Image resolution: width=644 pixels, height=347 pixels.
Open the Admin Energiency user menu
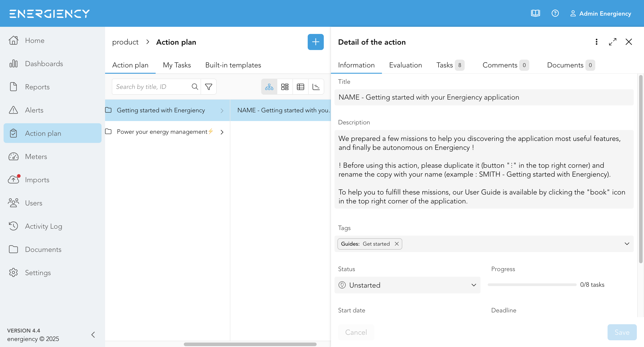pyautogui.click(x=600, y=13)
